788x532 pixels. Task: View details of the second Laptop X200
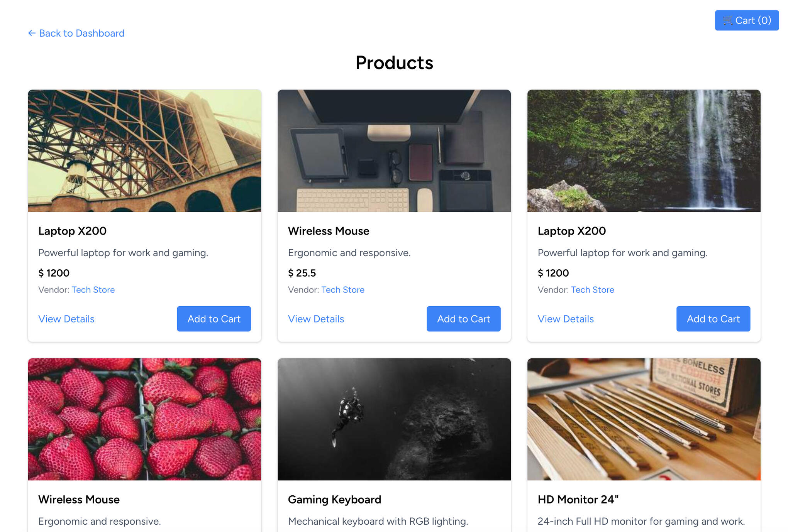tap(565, 319)
